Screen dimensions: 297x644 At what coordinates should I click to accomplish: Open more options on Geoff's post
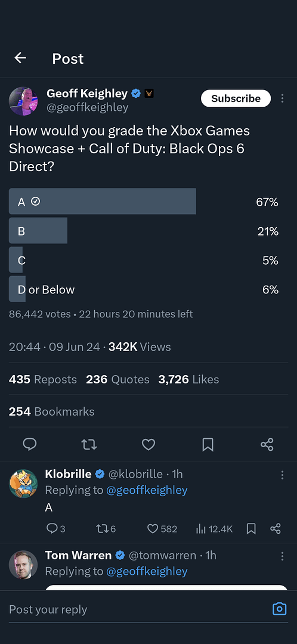(x=282, y=98)
